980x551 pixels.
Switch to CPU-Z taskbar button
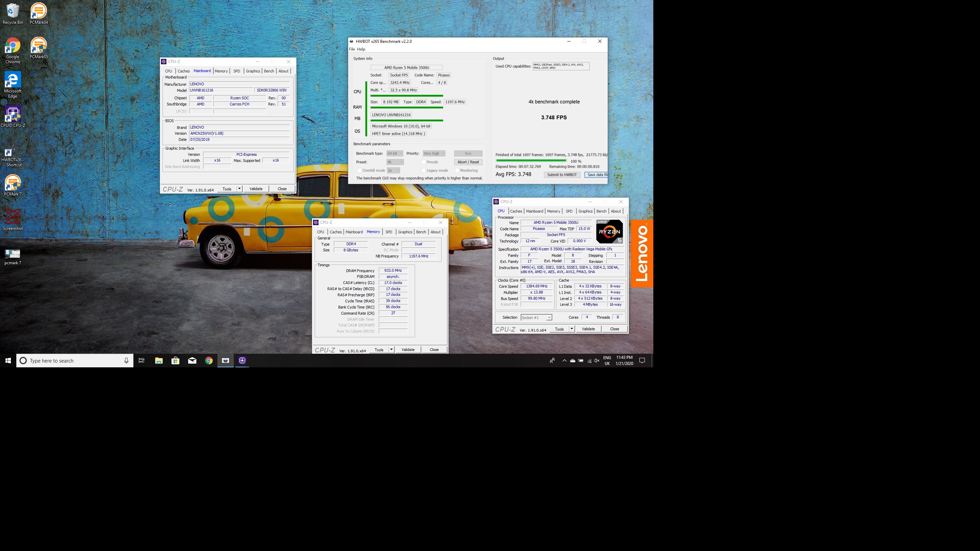[x=242, y=361]
